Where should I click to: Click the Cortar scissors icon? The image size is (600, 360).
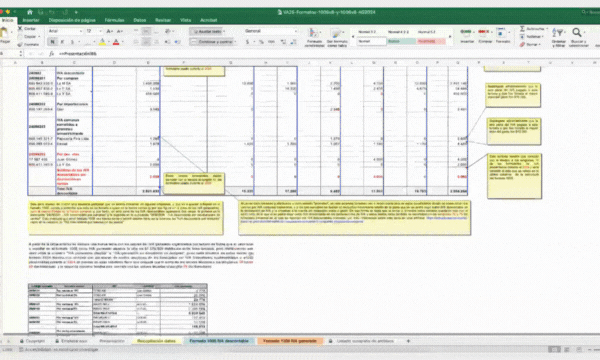point(20,29)
